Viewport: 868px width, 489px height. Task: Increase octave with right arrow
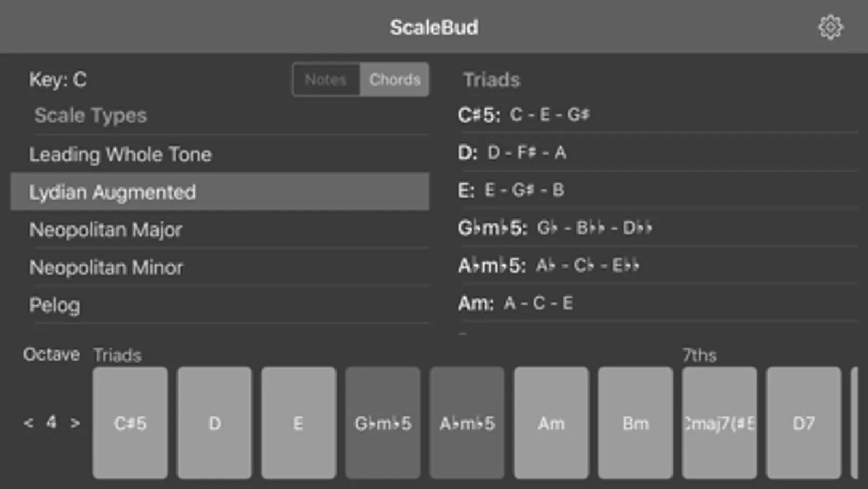point(75,423)
